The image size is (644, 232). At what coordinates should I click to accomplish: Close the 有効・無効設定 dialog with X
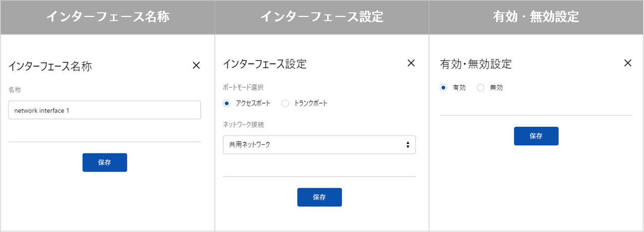tap(628, 63)
